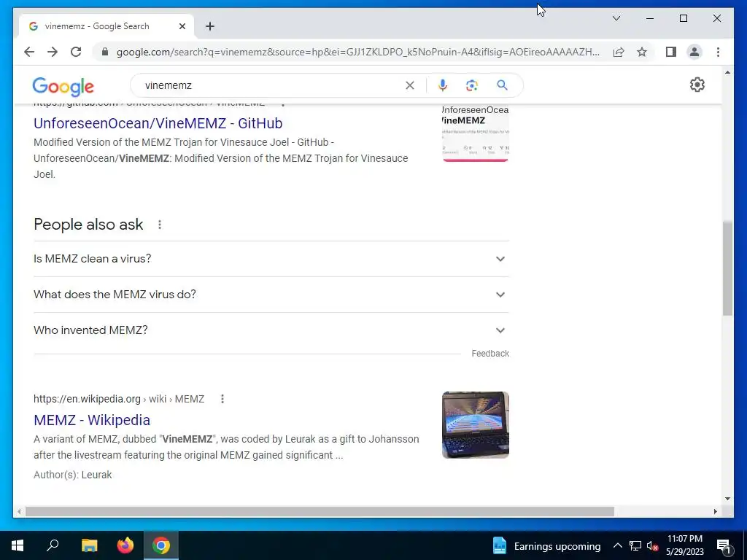Expand "Who invented MEMZ?" question
The image size is (747, 560).
271,330
